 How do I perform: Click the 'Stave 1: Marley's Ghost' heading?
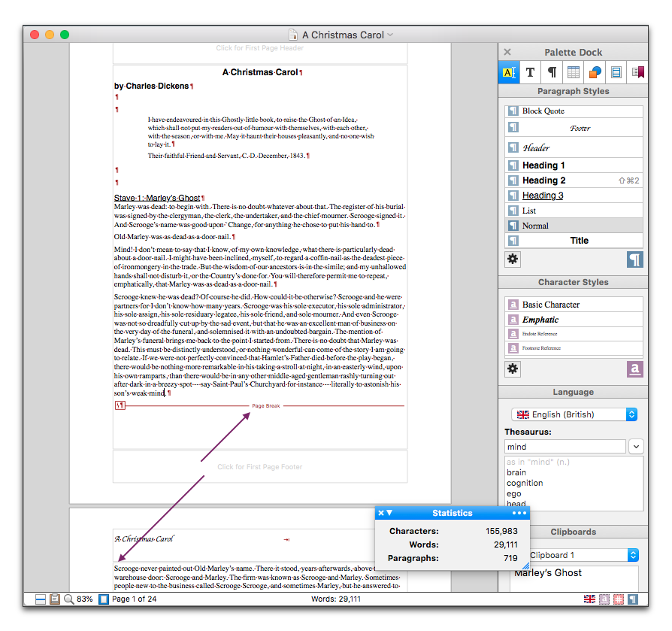[x=157, y=198]
